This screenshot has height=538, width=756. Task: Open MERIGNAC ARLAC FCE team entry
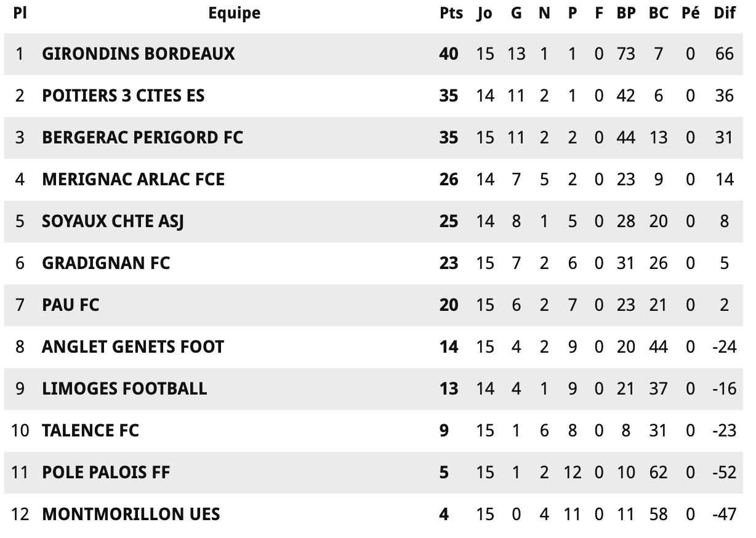[x=133, y=179]
